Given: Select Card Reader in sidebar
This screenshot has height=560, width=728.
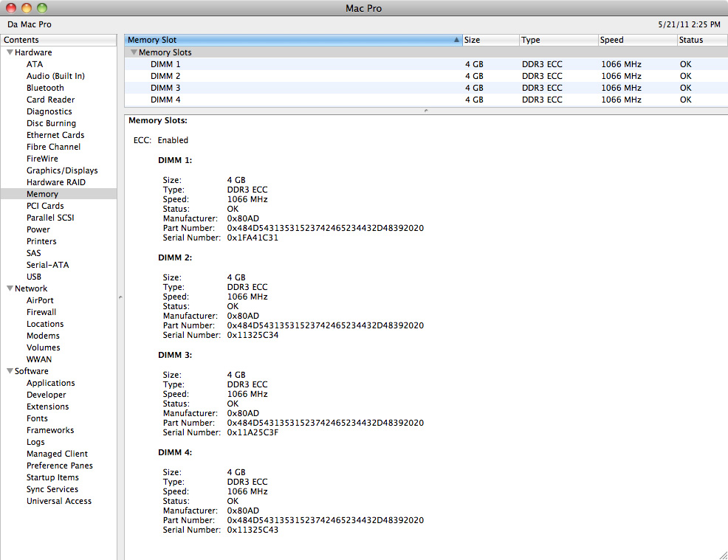Looking at the screenshot, I should [x=51, y=100].
